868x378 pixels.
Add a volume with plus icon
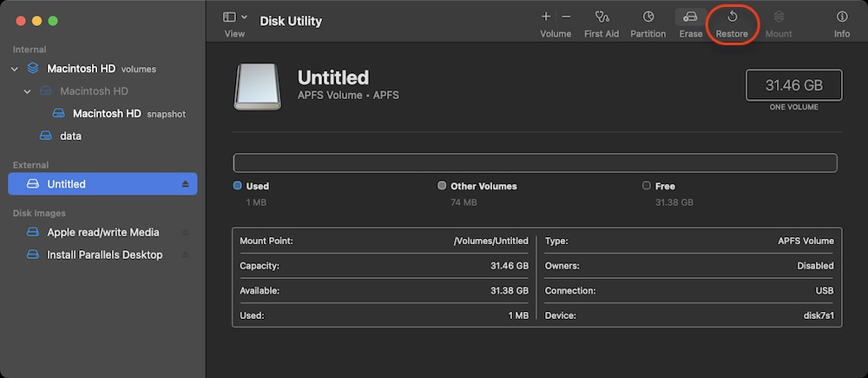[546, 17]
